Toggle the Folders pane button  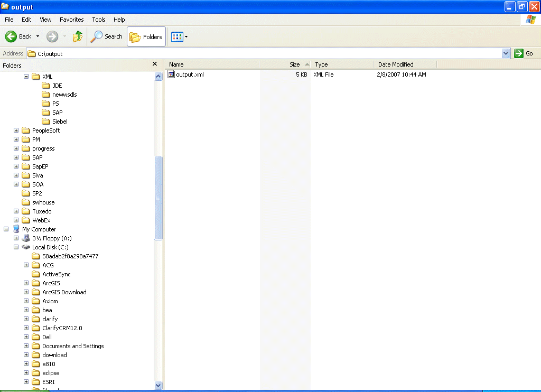point(146,36)
